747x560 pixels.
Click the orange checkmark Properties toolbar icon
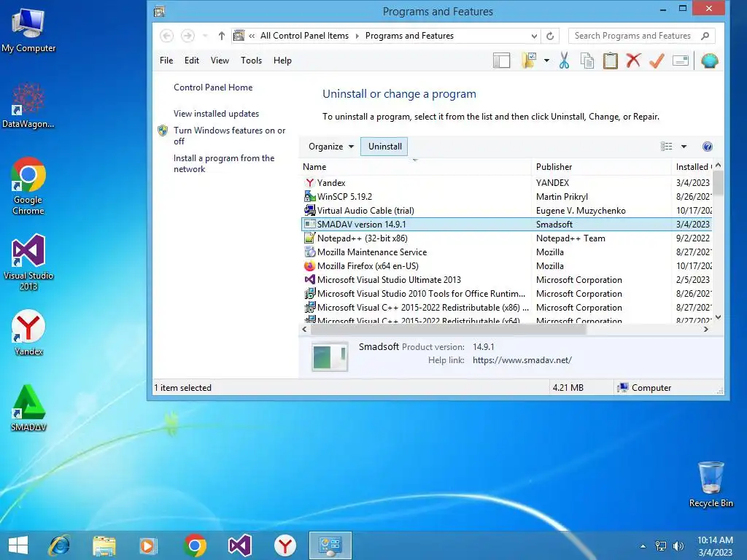click(x=657, y=61)
